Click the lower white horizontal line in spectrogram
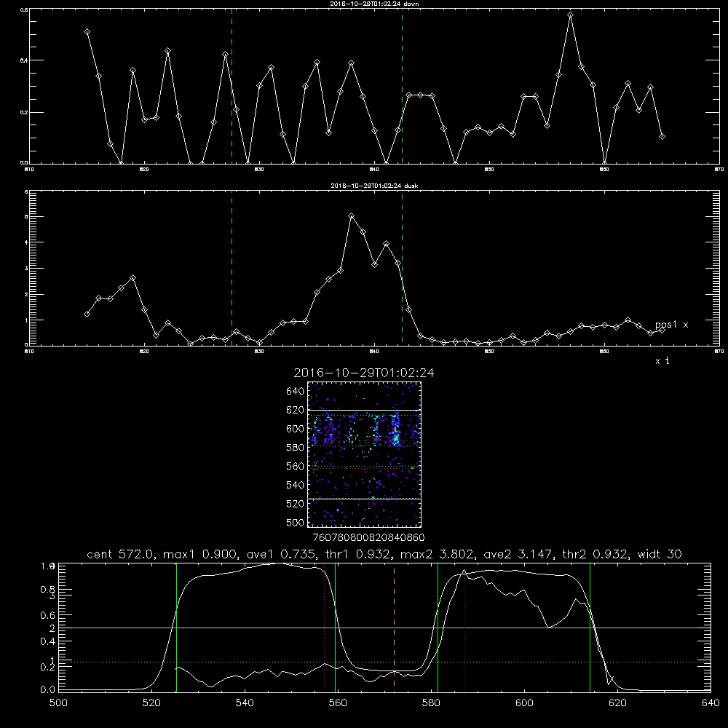Image resolution: width=728 pixels, height=728 pixels. [364, 499]
